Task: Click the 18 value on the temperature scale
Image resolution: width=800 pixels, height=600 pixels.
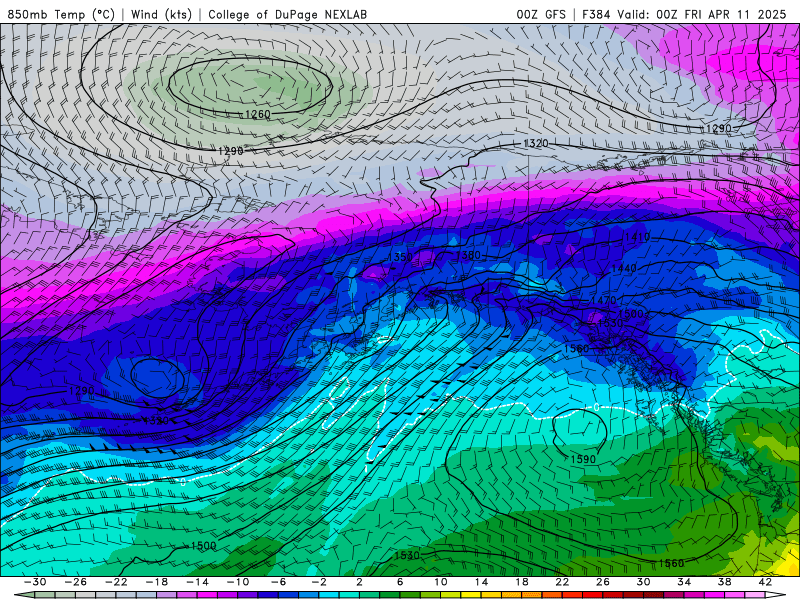Action: click(x=521, y=582)
